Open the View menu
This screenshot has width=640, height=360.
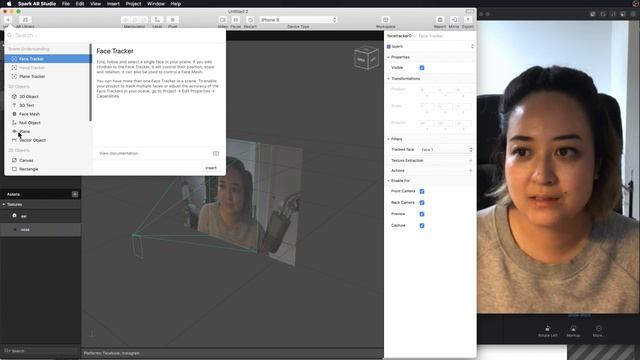96,4
